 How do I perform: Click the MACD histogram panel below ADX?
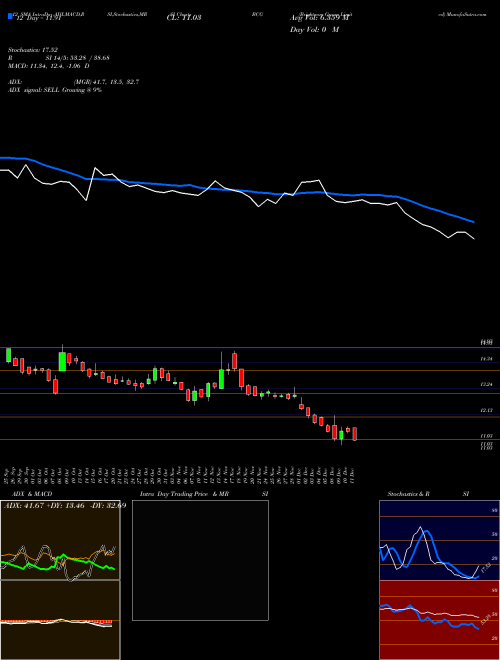point(60,620)
